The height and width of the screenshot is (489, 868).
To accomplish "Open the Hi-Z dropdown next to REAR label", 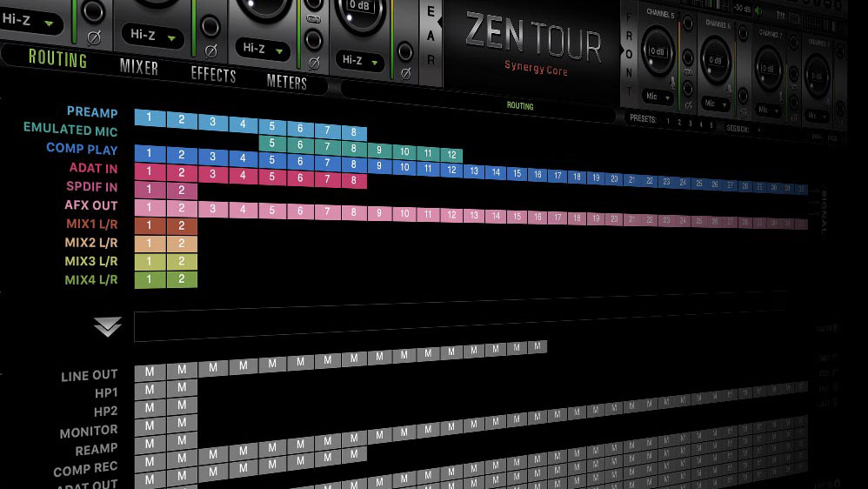I will point(360,60).
